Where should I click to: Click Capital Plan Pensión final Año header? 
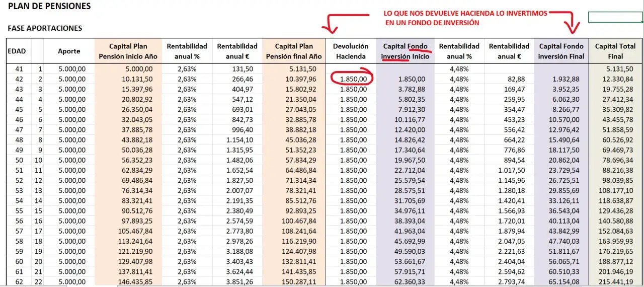point(294,51)
